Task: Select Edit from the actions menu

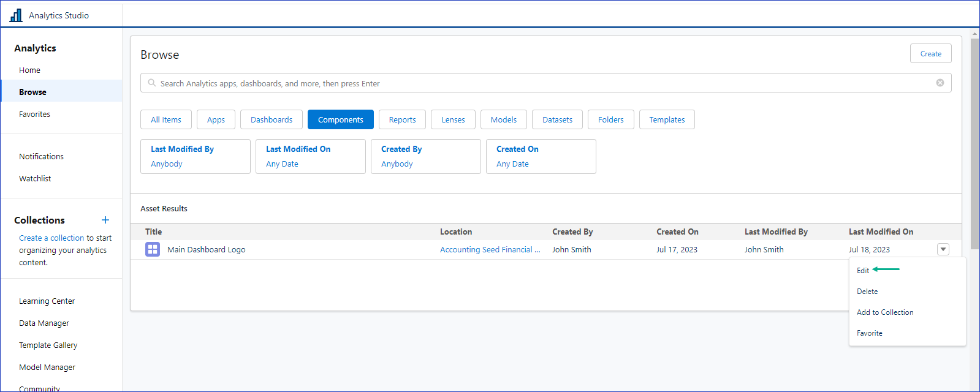Action: tap(863, 270)
